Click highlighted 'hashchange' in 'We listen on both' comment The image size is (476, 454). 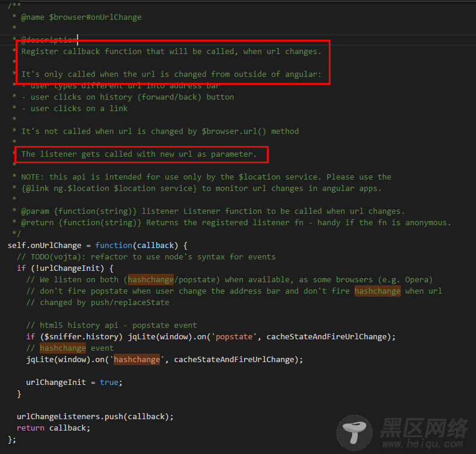tap(151, 280)
